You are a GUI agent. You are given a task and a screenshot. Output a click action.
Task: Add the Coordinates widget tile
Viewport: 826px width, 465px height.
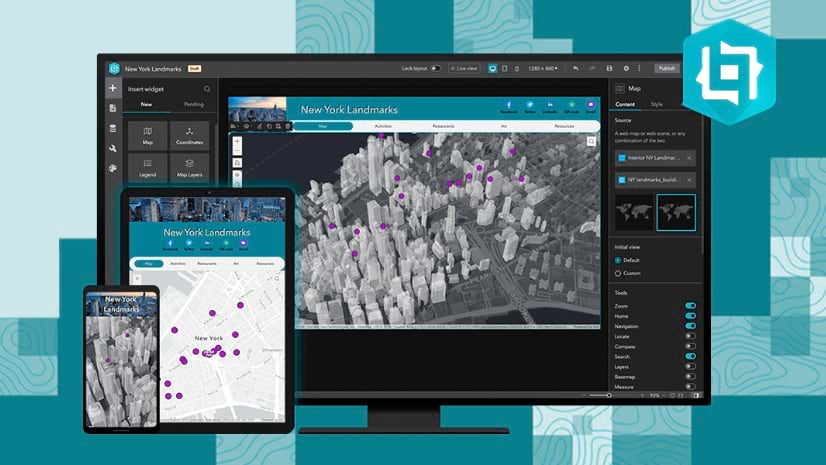click(190, 135)
